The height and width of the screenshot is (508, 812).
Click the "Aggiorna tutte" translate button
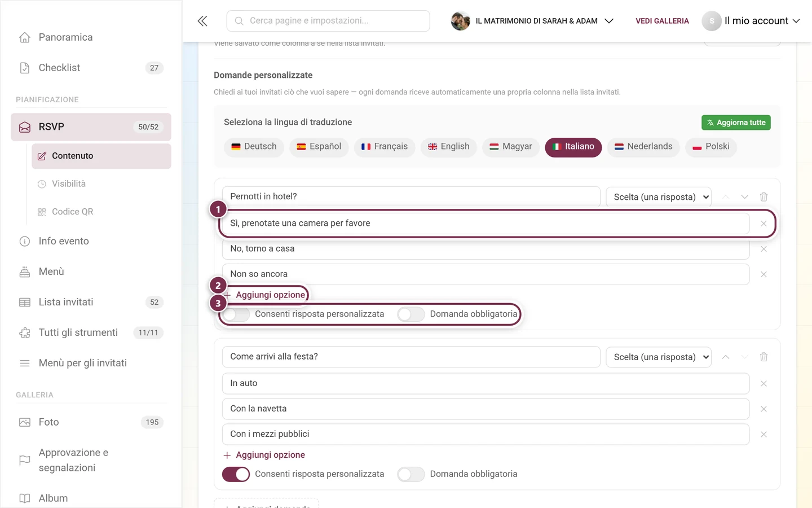click(736, 122)
